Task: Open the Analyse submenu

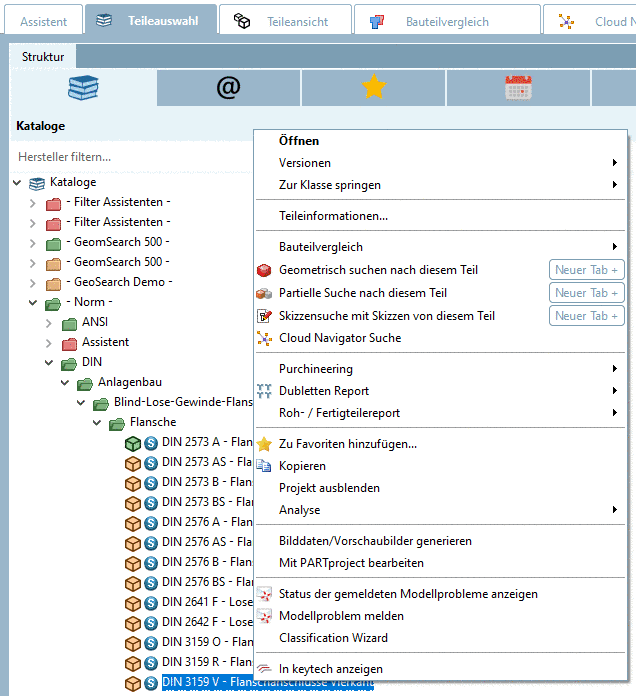Action: [441, 510]
